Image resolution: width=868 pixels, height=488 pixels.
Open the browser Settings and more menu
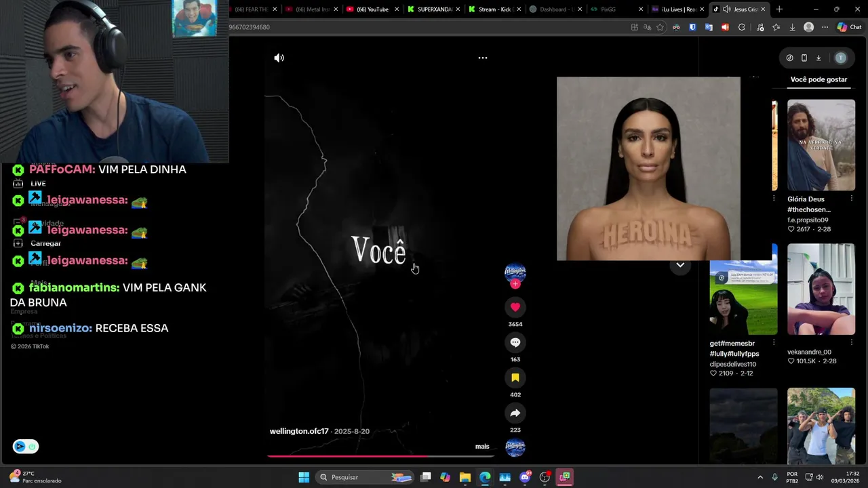(x=825, y=27)
